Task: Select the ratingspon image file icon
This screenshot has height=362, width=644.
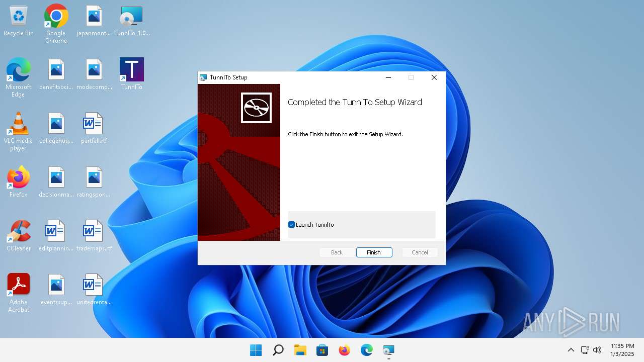Action: pyautogui.click(x=94, y=182)
